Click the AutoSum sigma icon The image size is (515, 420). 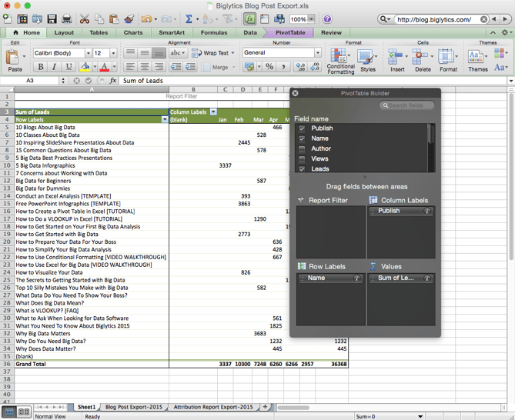[189, 18]
